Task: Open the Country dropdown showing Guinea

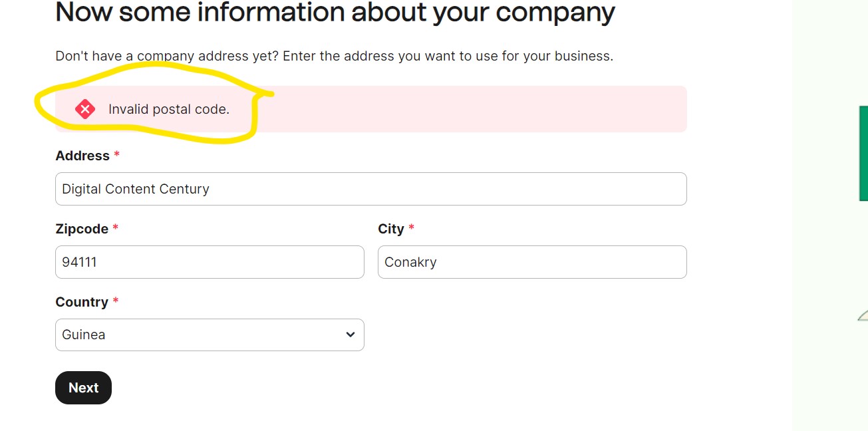Action: pyautogui.click(x=210, y=335)
